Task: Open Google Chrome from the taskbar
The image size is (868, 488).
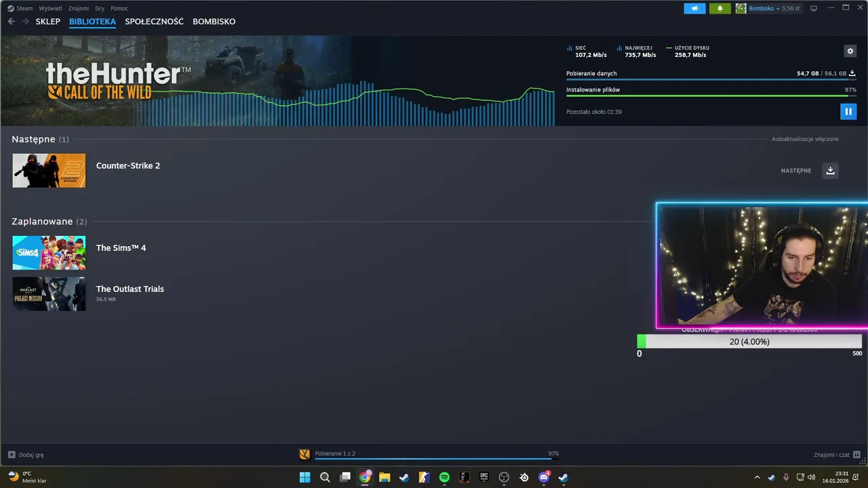Action: (x=365, y=477)
